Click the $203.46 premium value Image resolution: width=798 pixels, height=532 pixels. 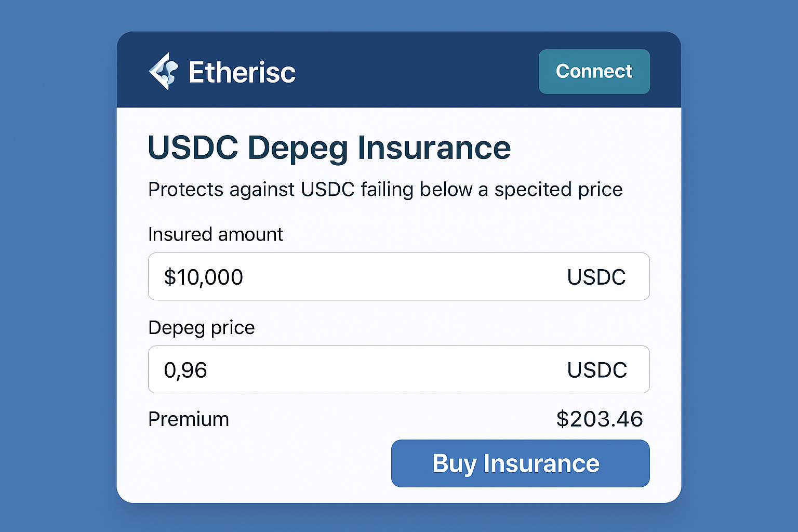(x=600, y=419)
